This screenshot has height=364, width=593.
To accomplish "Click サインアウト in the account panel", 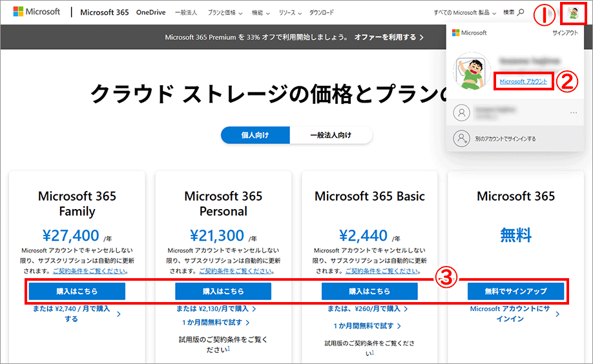I will click(x=565, y=32).
